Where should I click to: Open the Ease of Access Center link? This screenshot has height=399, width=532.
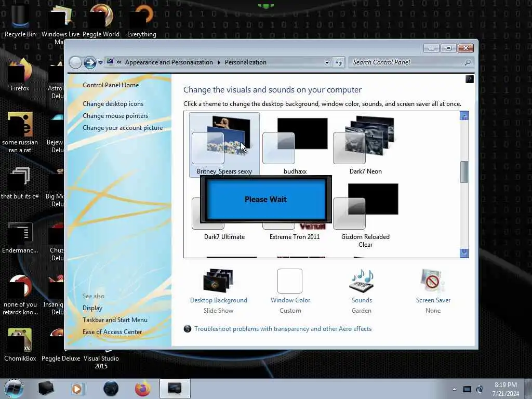click(112, 332)
